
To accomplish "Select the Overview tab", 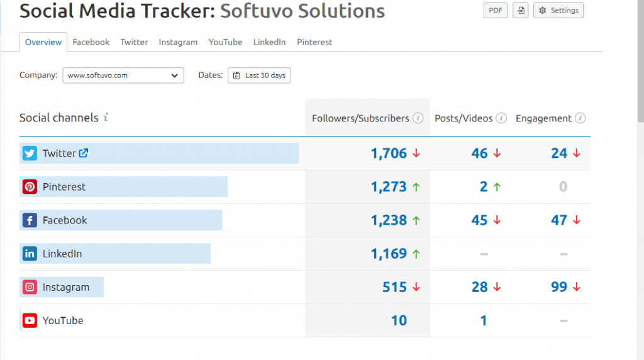I will click(43, 42).
